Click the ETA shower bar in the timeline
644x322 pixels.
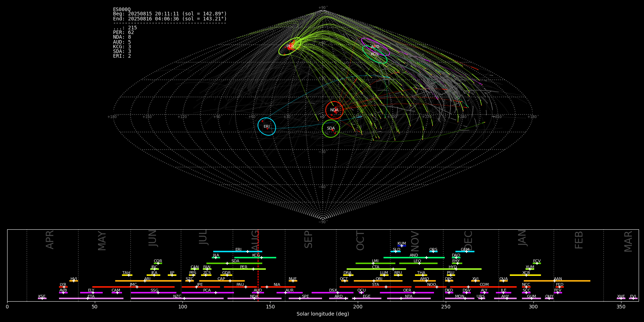(x=91, y=298)
